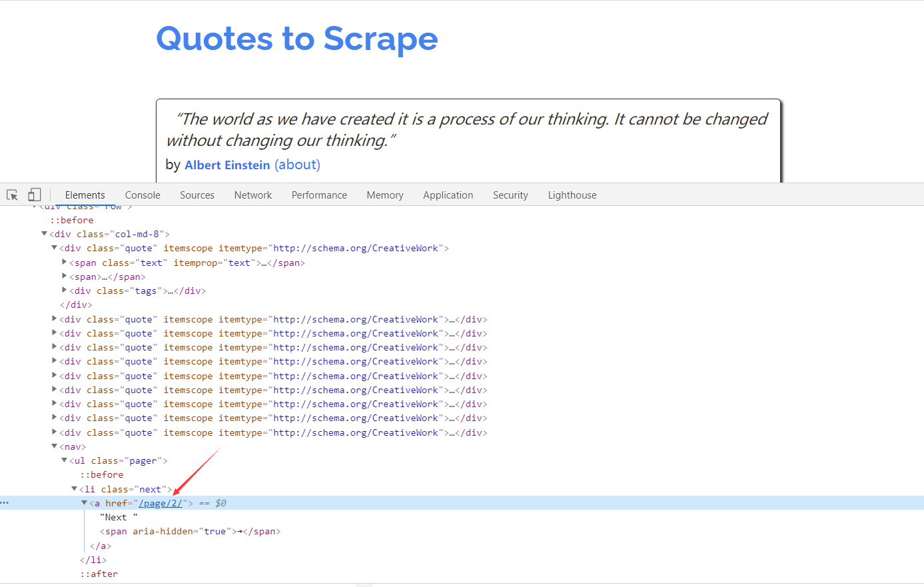Image resolution: width=924 pixels, height=587 pixels.
Task: Toggle the device toolbar icon
Action: pos(34,195)
